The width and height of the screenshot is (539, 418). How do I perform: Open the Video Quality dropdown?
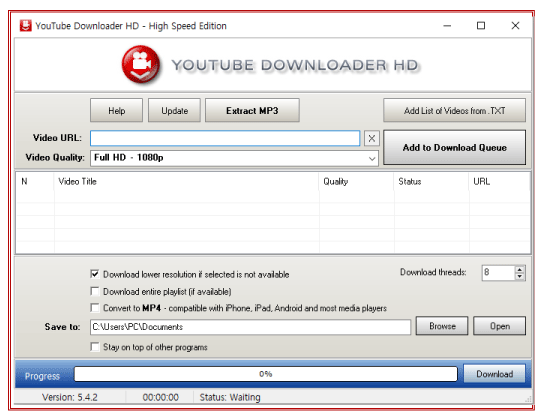click(234, 158)
